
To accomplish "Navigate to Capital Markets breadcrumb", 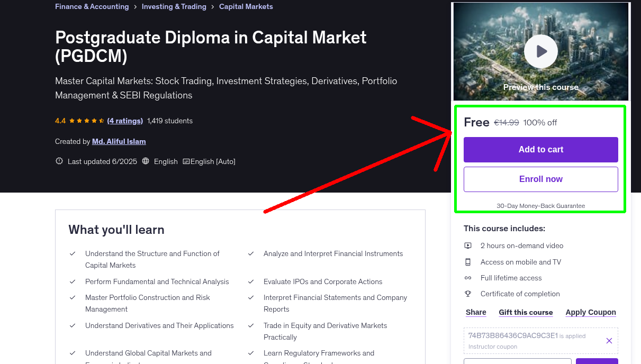I will (x=246, y=6).
